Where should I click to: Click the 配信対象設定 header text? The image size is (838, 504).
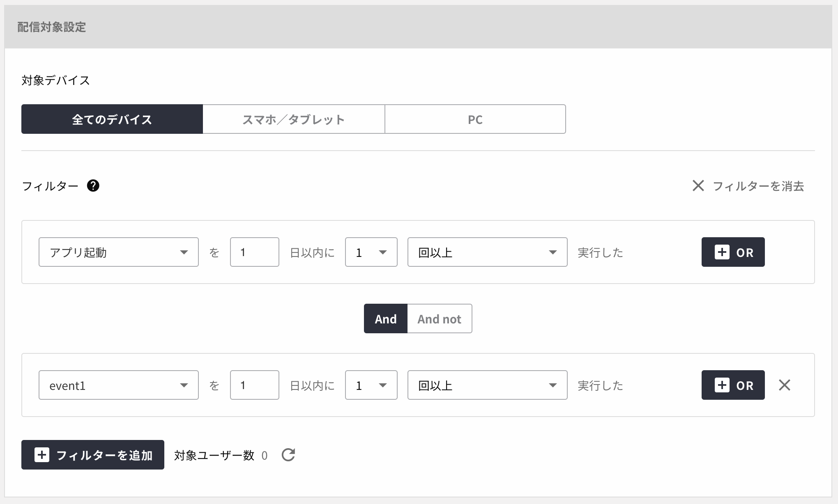pos(52,27)
